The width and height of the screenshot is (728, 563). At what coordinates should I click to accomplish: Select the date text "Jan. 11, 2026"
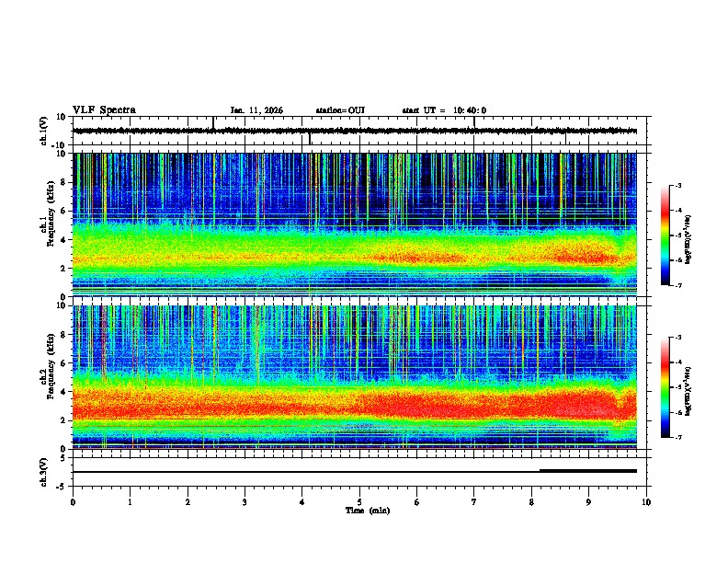pos(256,110)
